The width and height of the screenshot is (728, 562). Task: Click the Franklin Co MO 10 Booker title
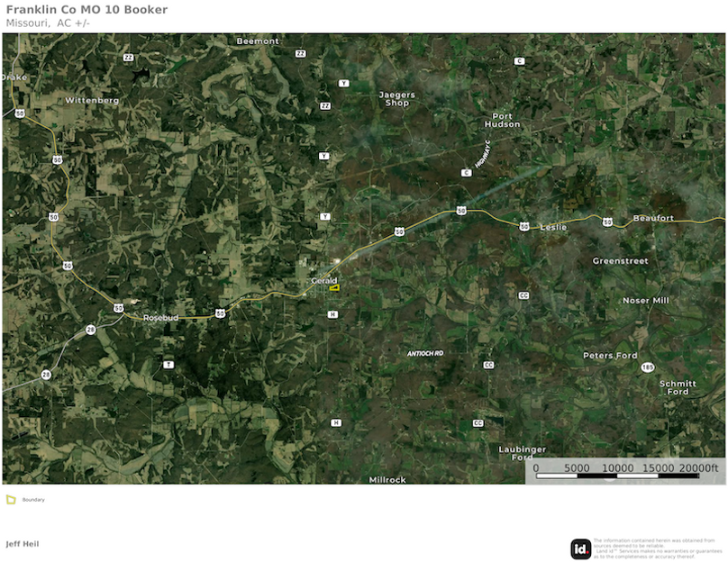tap(86, 10)
